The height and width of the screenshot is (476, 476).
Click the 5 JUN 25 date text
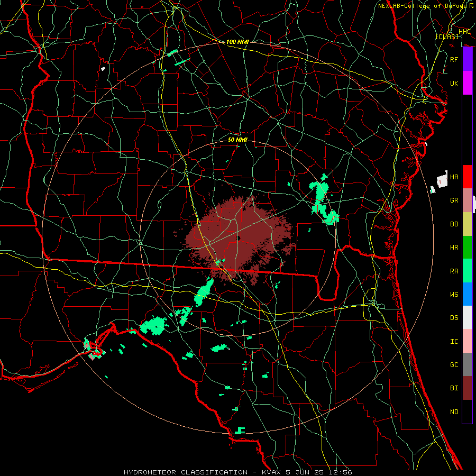coord(306,472)
